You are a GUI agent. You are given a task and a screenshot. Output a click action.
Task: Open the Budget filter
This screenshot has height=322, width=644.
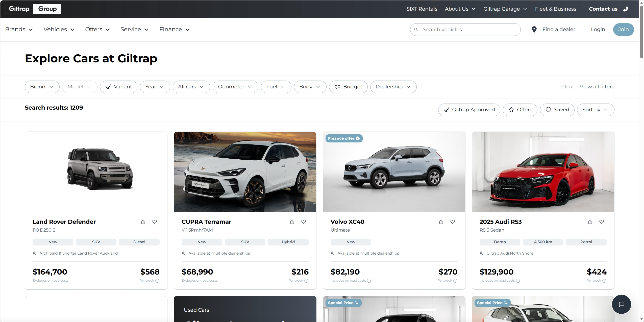pyautogui.click(x=348, y=87)
